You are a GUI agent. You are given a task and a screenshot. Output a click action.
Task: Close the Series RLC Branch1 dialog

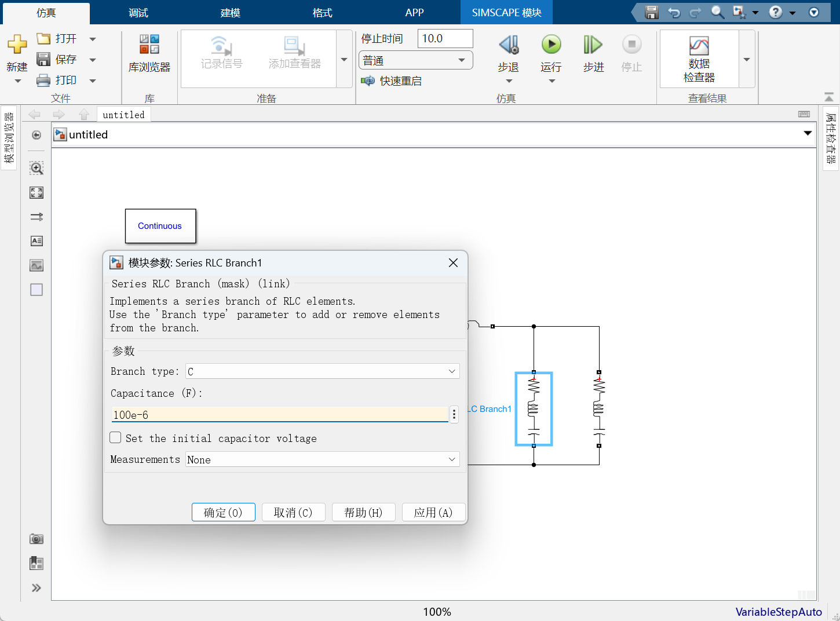[453, 262]
